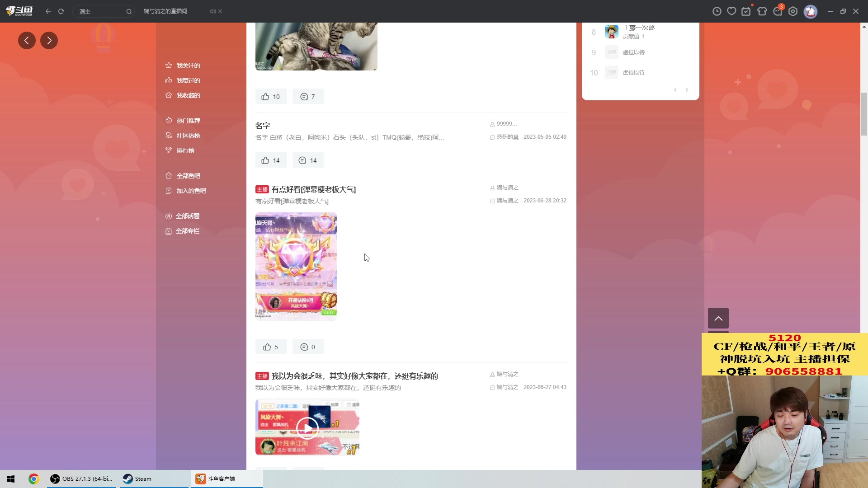The height and width of the screenshot is (488, 868).
Task: Click the back arrow in the title bar
Action: tap(48, 11)
